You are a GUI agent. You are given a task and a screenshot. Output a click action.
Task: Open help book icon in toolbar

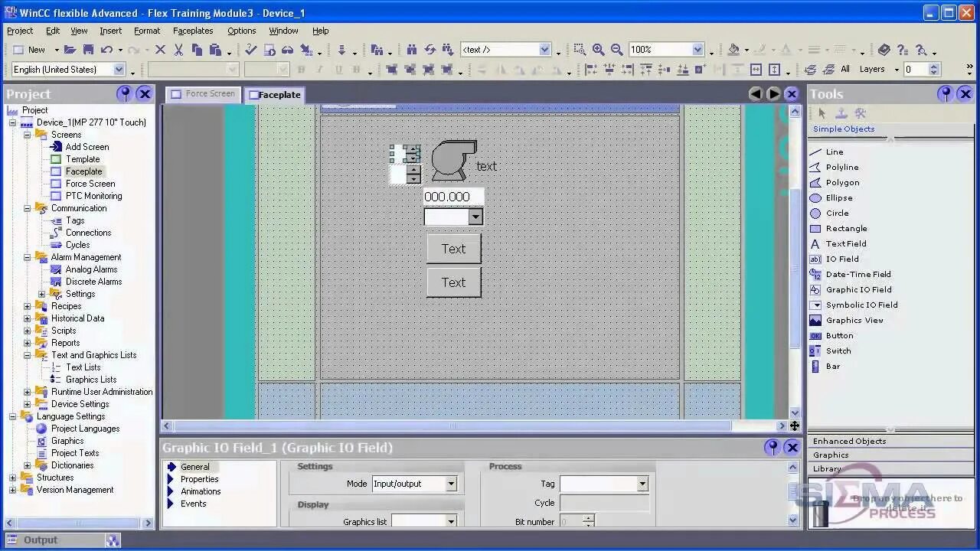(x=884, y=50)
